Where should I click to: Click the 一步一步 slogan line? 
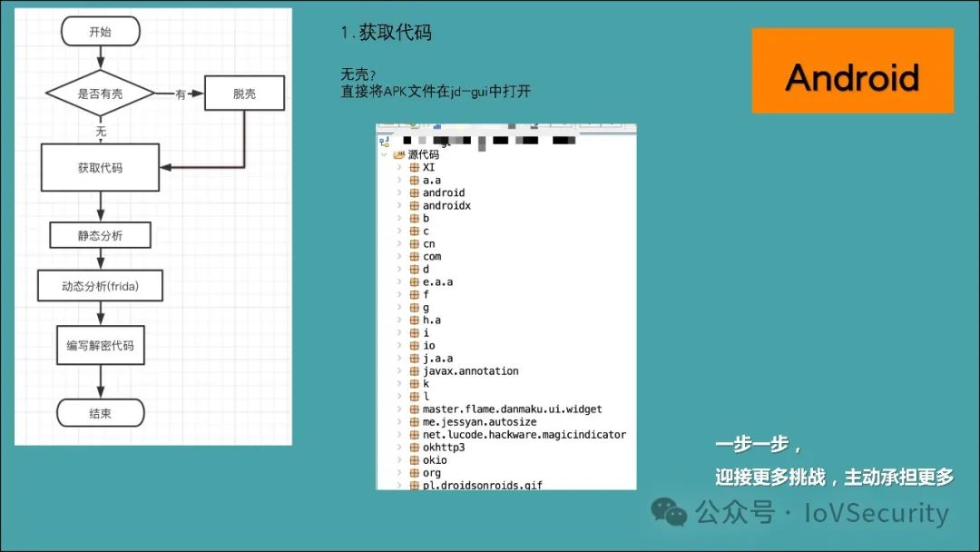pyautogui.click(x=758, y=445)
